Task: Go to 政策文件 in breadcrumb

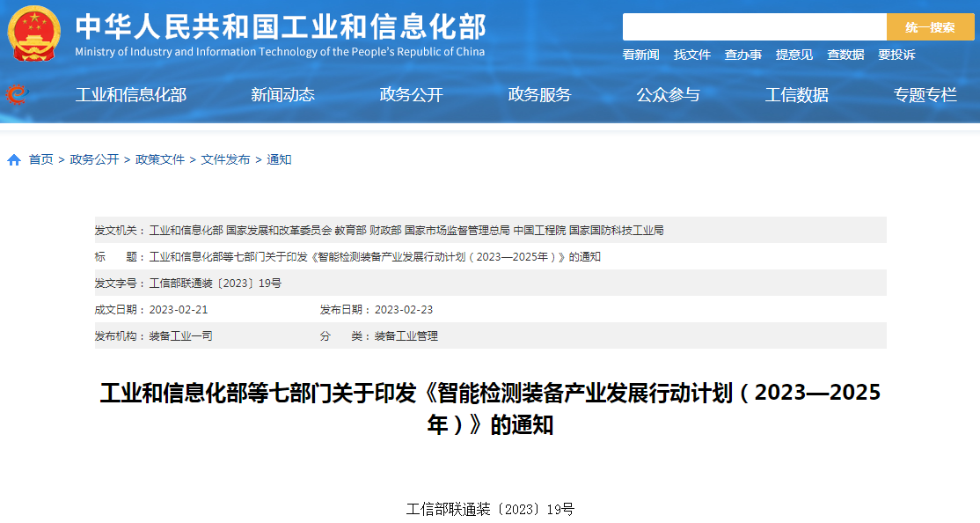Action: [160, 160]
